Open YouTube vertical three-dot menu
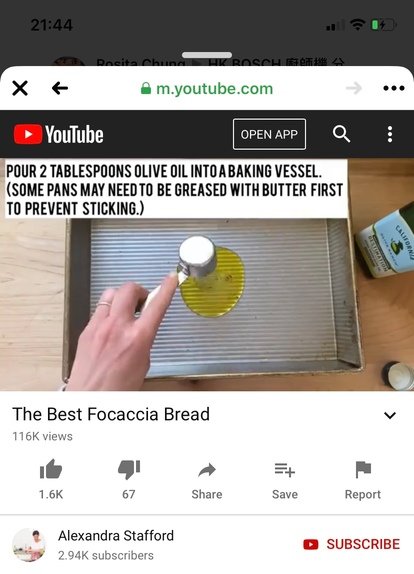This screenshot has width=414, height=574. (390, 134)
